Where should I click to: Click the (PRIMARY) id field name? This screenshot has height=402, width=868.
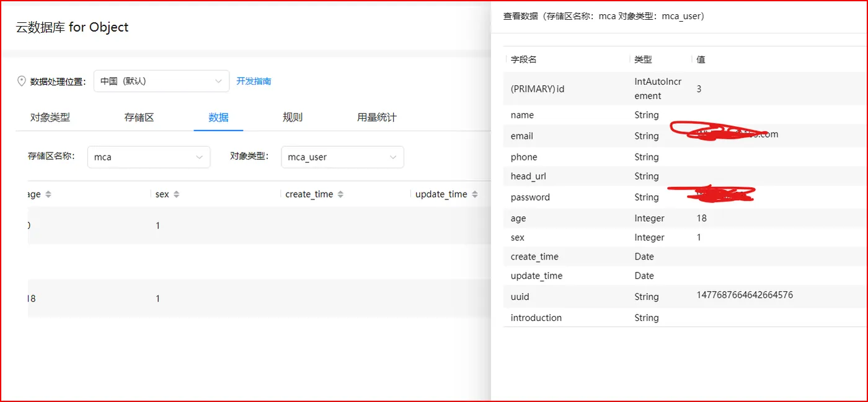[x=538, y=89]
